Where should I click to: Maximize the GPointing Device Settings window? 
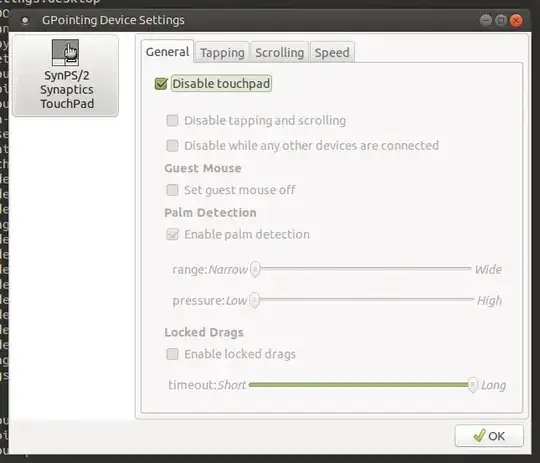(x=501, y=21)
